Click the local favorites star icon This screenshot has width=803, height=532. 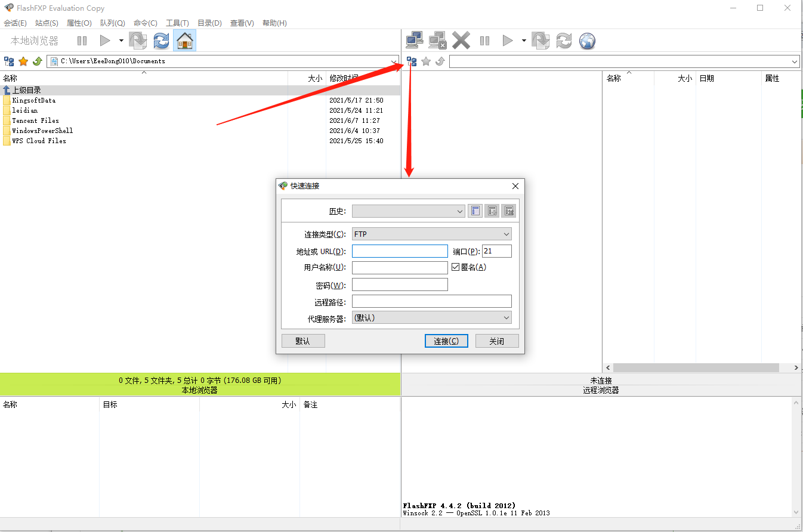coord(23,61)
